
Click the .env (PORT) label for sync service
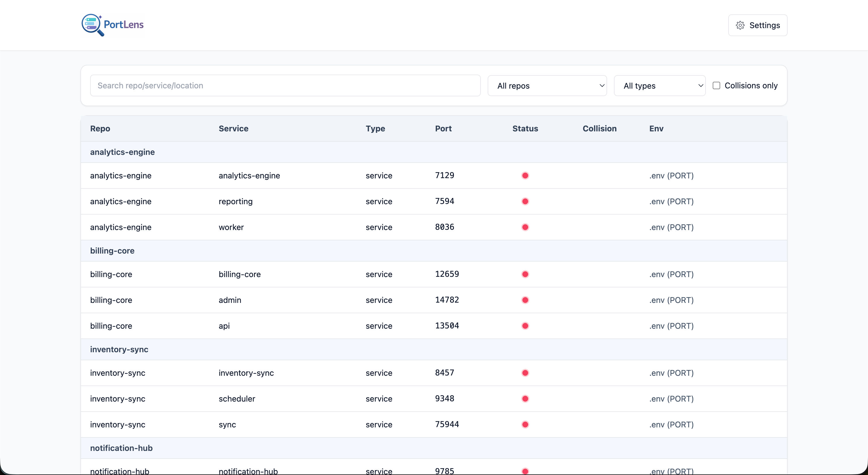click(671, 425)
